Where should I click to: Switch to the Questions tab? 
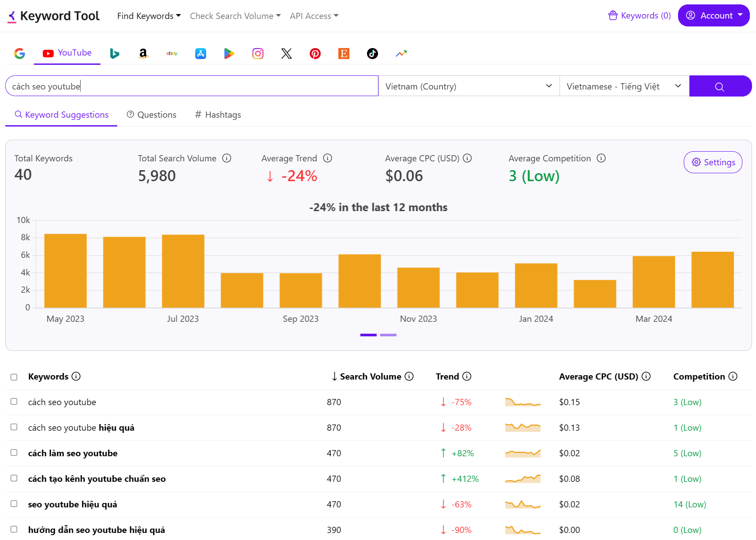[152, 115]
